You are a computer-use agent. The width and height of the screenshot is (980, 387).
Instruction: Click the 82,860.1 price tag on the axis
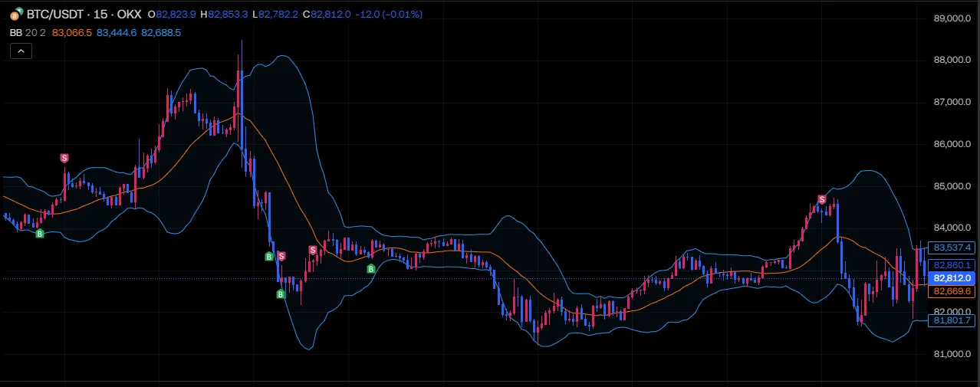coord(952,264)
